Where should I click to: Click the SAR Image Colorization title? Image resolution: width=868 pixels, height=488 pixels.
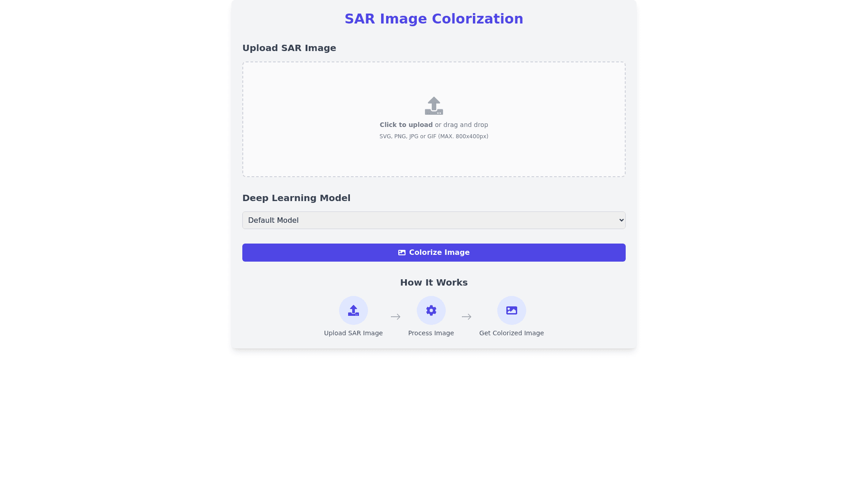tap(434, 19)
